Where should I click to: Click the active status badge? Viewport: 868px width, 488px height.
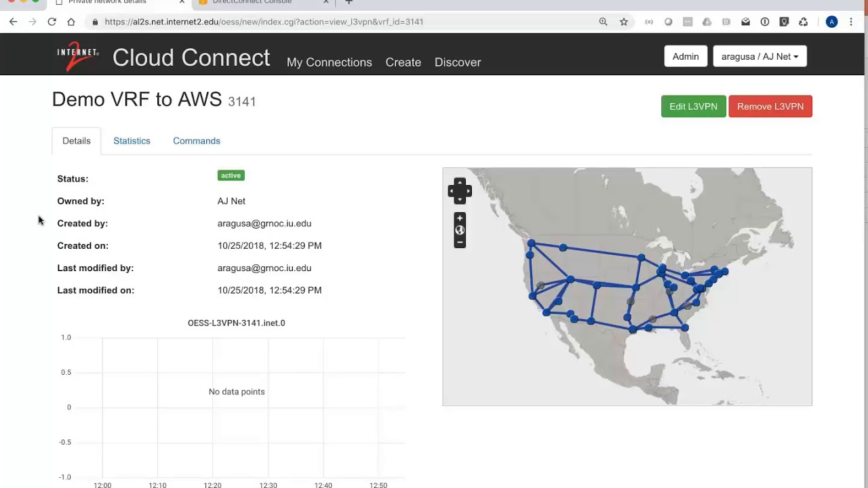coord(231,176)
